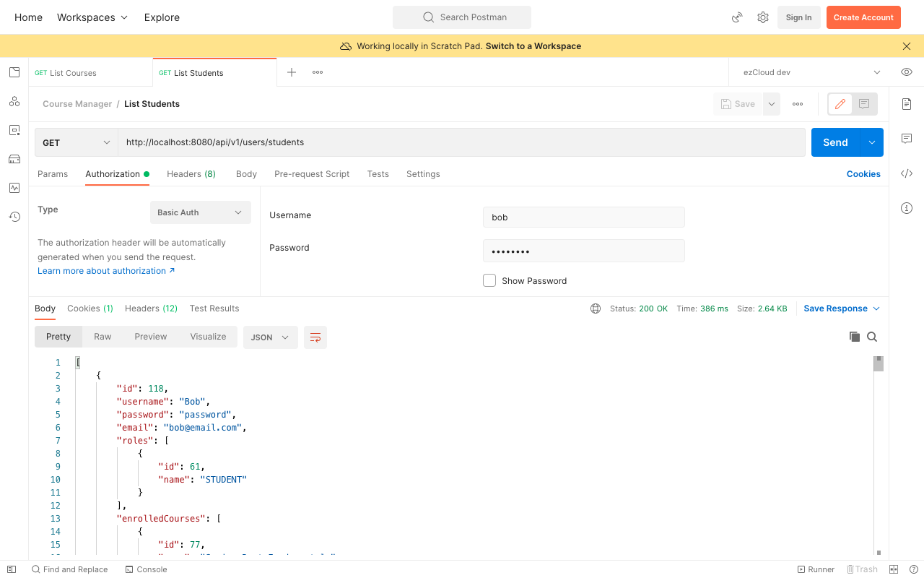Open the ezCloud dev environment dropdown

[x=813, y=72]
